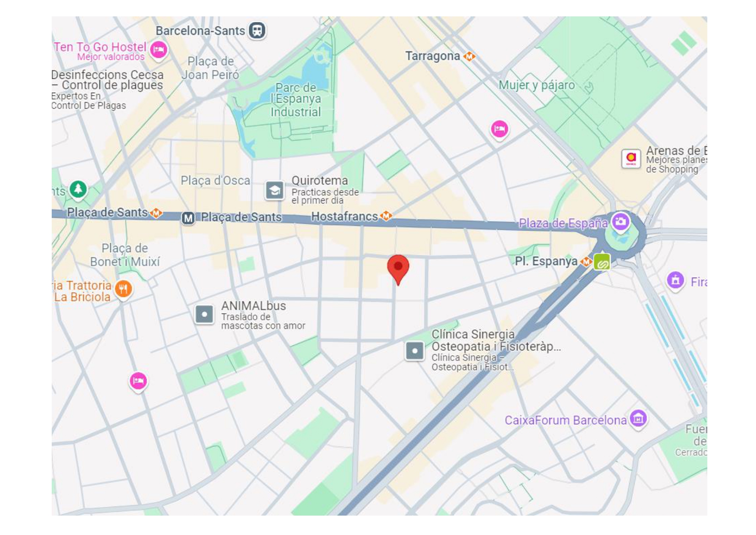Screen dimensions: 756x535
Task: Open the Arenas de Barcelona shopping icon
Action: [x=631, y=158]
